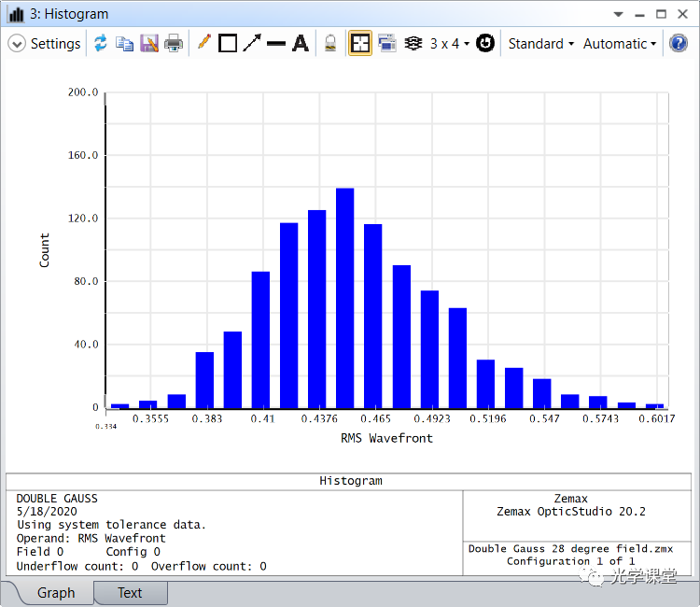Screen dimensions: 700x607
Task: Click the Refresh/update icon in toolbar
Action: (100, 44)
